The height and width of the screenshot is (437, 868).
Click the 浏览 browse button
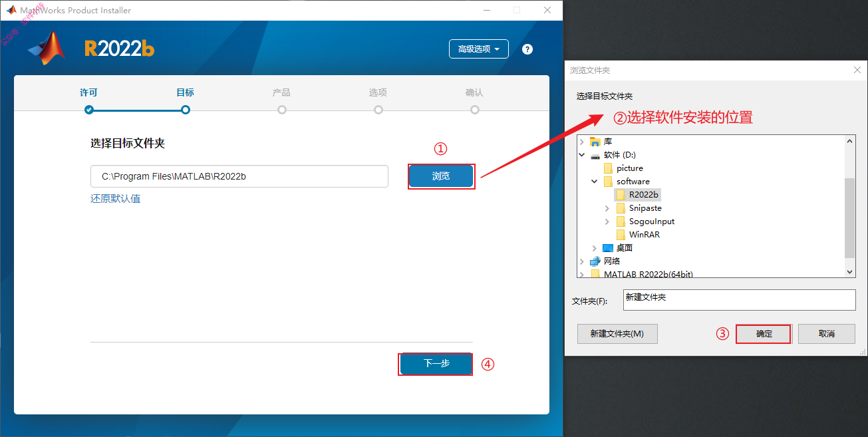(x=441, y=176)
